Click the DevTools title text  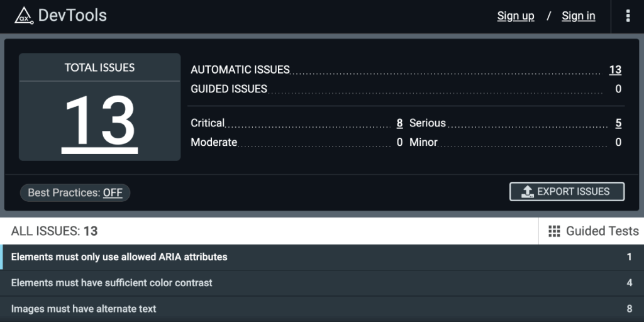pos(72,16)
